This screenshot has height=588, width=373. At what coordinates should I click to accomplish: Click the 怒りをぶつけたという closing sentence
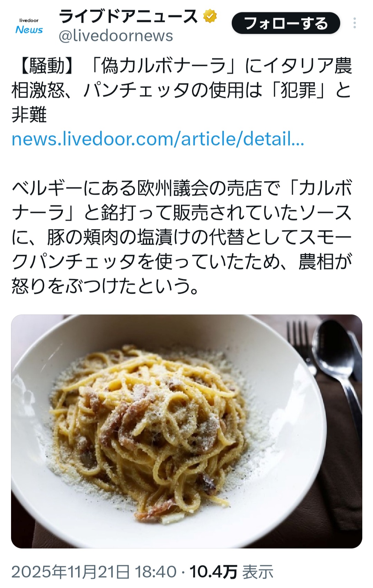(x=105, y=286)
